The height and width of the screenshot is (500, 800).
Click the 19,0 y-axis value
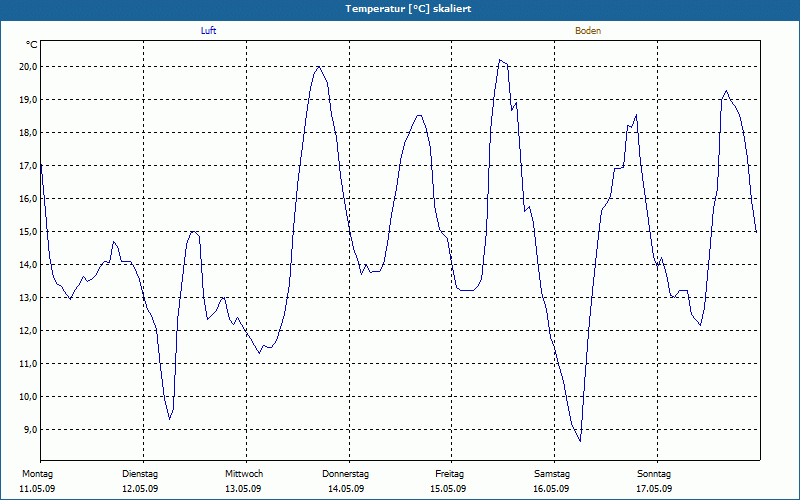click(28, 100)
